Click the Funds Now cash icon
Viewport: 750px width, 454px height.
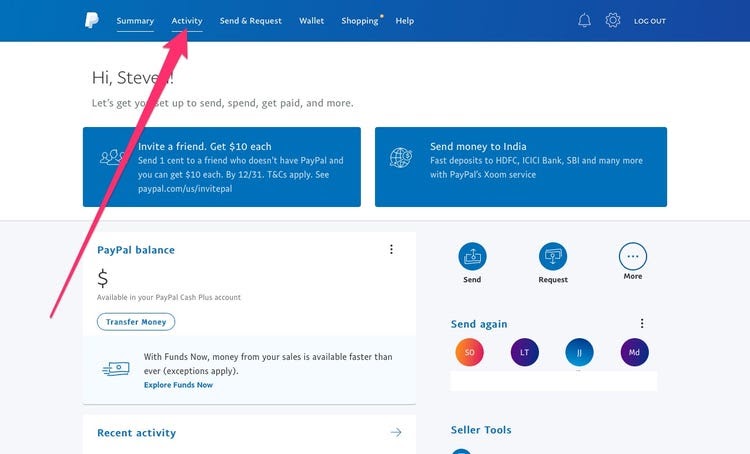[116, 368]
